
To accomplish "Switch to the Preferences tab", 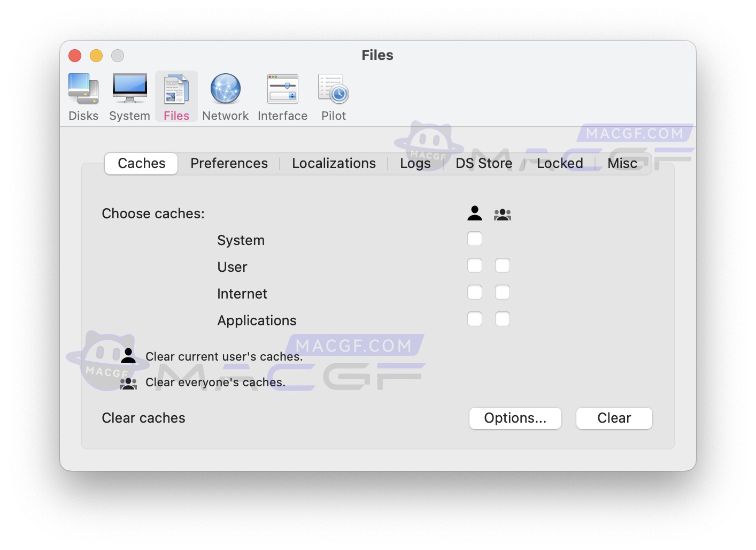I will [x=229, y=163].
